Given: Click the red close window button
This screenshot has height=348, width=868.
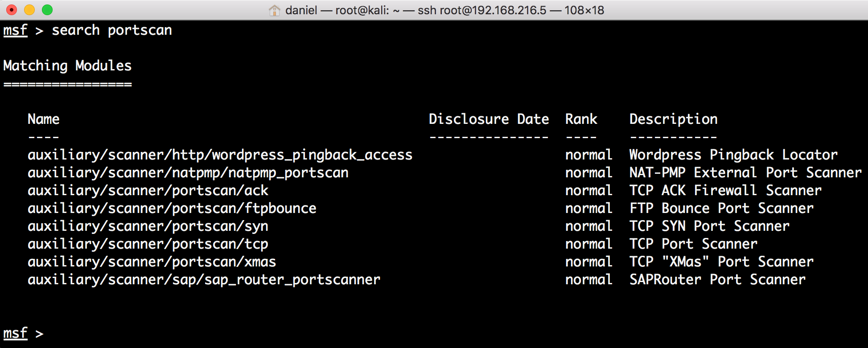Looking at the screenshot, I should pos(12,10).
